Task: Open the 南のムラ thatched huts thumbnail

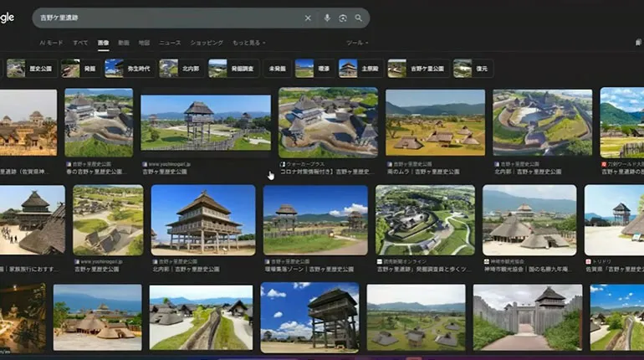Action: [435, 122]
